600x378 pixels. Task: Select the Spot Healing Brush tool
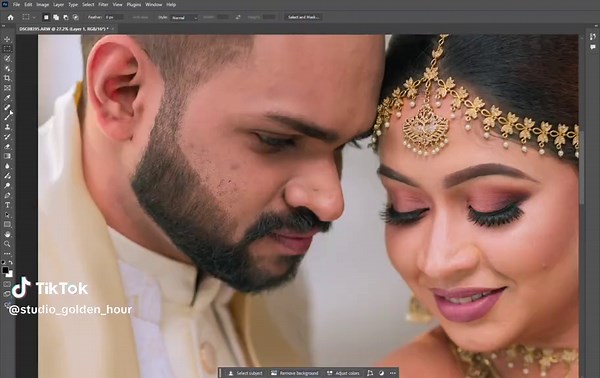tap(7, 107)
